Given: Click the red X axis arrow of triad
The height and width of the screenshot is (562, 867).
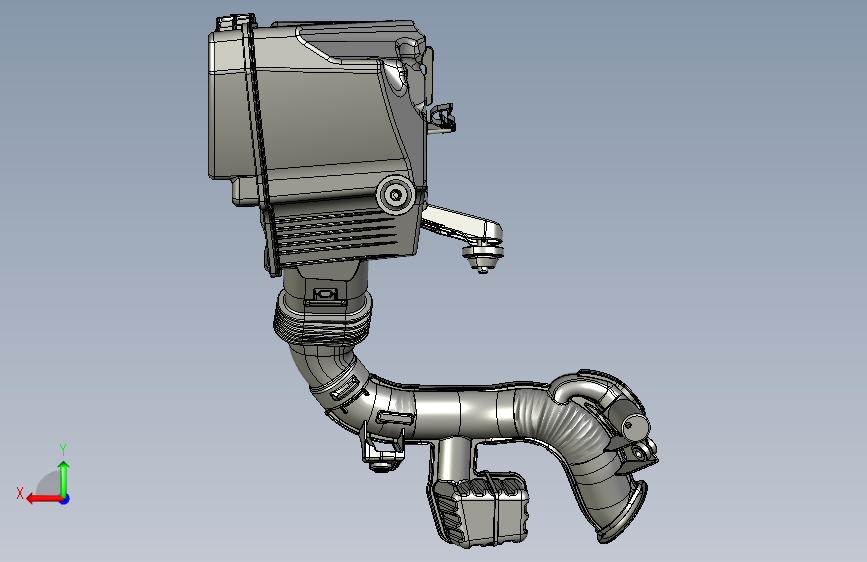Looking at the screenshot, I should coord(44,499).
